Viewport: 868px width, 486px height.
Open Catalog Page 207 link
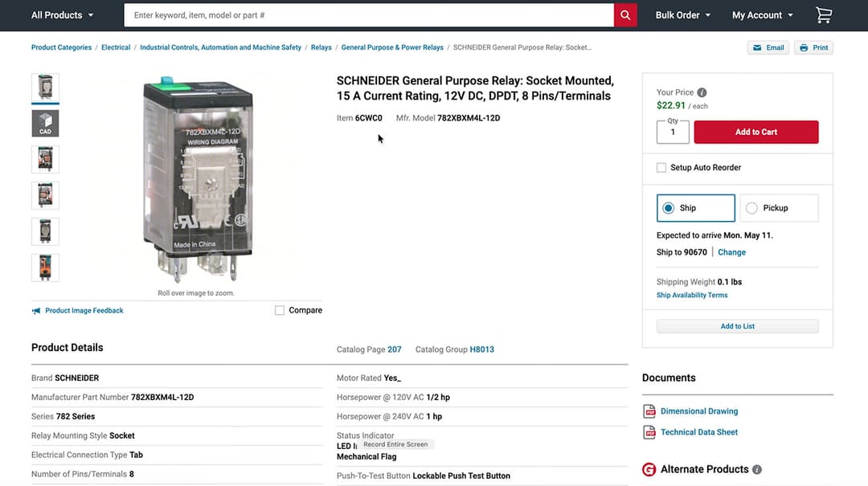394,349
